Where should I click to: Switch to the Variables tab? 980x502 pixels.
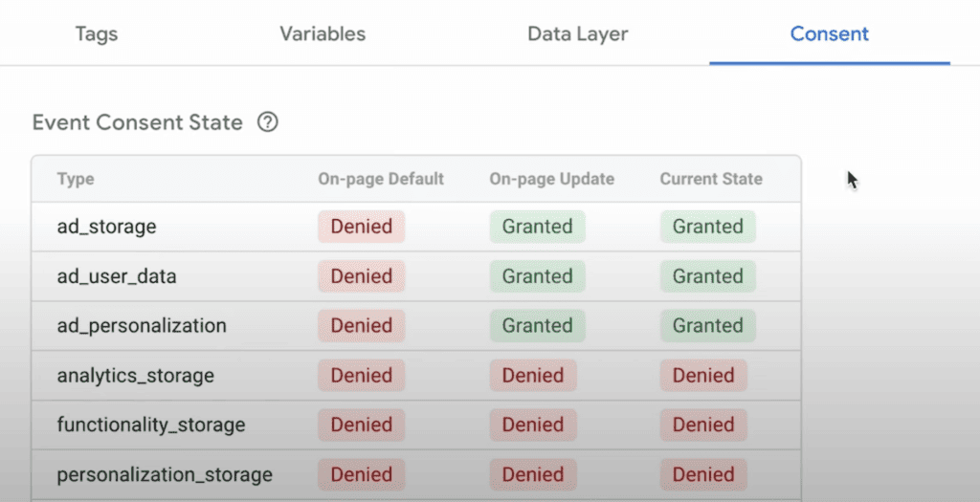click(323, 33)
